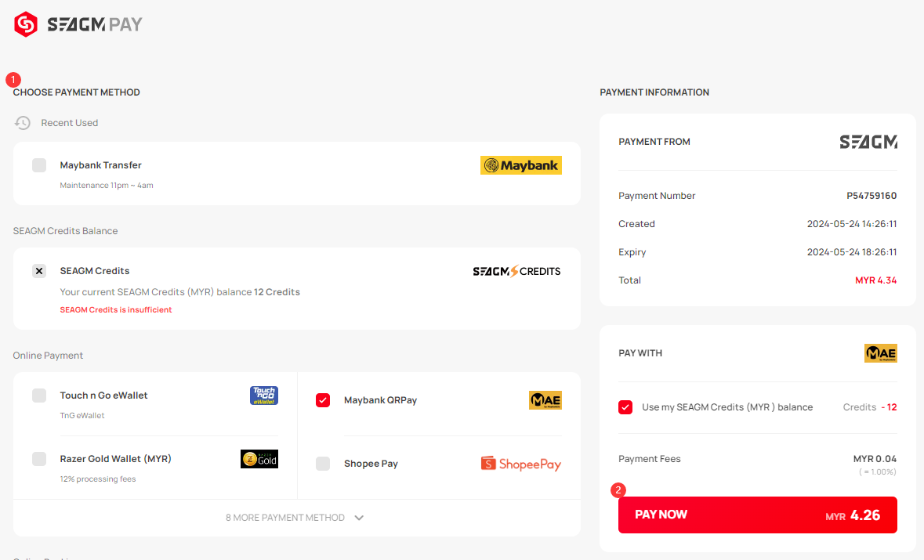The height and width of the screenshot is (560, 924).
Task: Click the Touch n Go eWallet label
Action: point(103,396)
